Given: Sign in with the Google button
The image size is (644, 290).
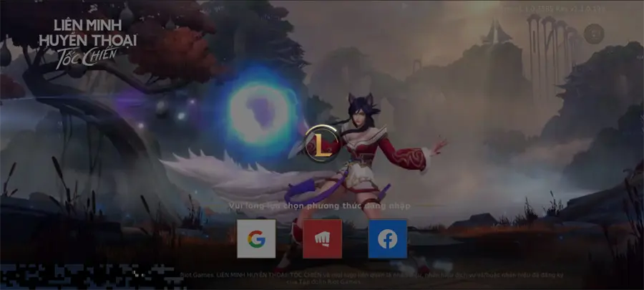Looking at the screenshot, I should [x=256, y=238].
